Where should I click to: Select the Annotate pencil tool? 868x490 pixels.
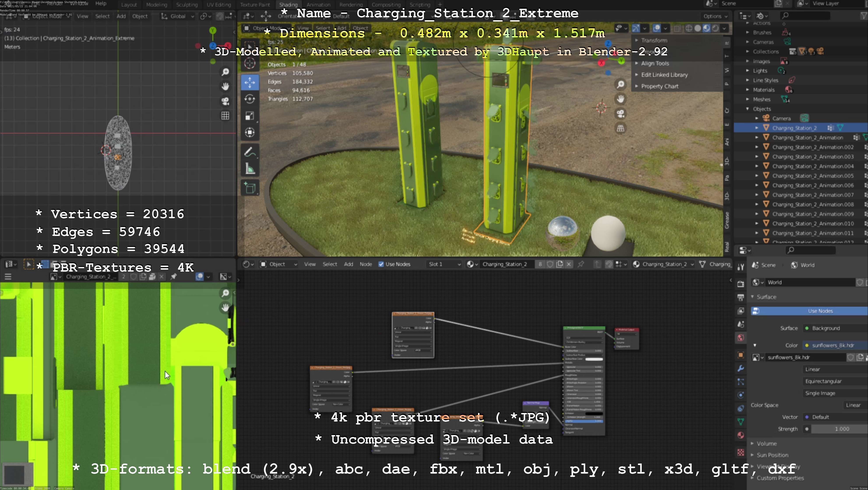tap(250, 152)
